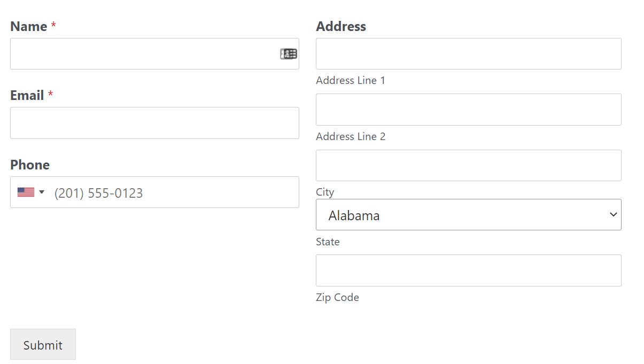
Task: Click the Email field label
Action: [x=27, y=95]
